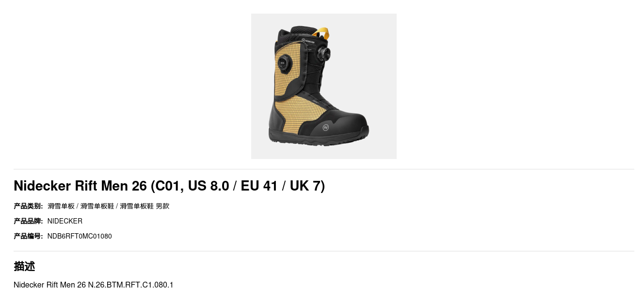Viewport: 644px width, 304px height.
Task: Click the black lugged sole of the boot
Action: (318, 139)
